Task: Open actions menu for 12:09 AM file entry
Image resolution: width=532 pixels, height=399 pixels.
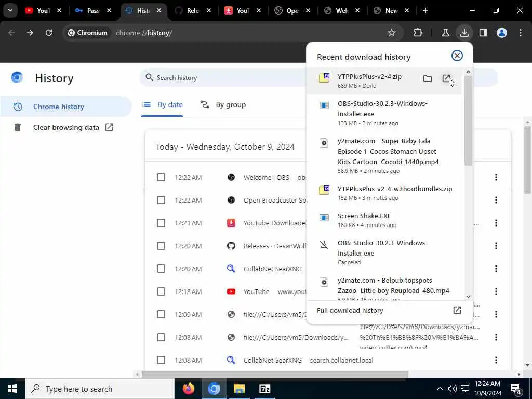Action: tap(496, 314)
